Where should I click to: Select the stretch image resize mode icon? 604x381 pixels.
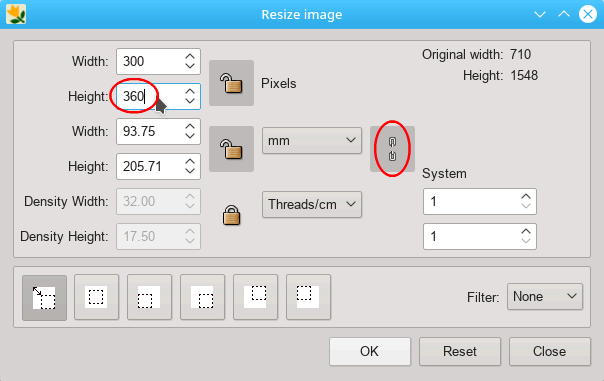click(x=44, y=297)
